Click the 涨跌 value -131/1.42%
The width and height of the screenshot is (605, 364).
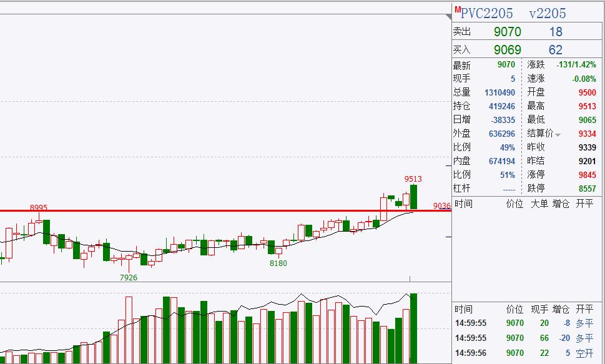[576, 65]
